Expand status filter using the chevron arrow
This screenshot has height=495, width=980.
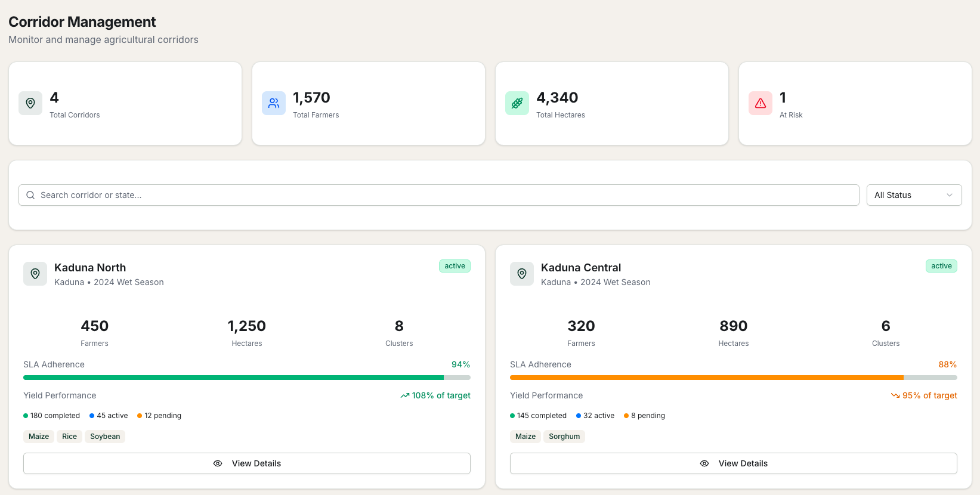coord(950,195)
